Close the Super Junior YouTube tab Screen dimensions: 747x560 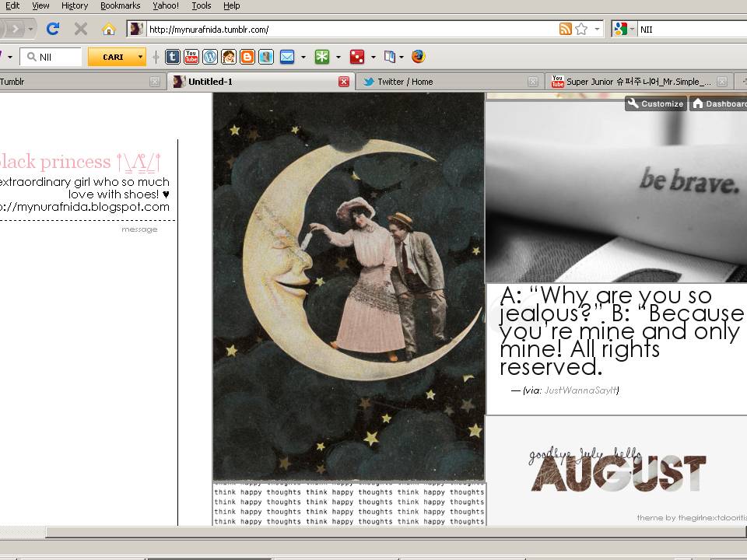[x=722, y=82]
